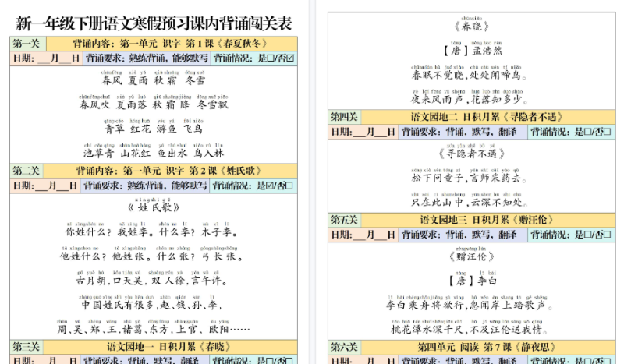The height and width of the screenshot is (364, 624).
Task: Select 背诵要求：背诵、默写、翻译 in the 第四关 row
Action: click(x=463, y=132)
